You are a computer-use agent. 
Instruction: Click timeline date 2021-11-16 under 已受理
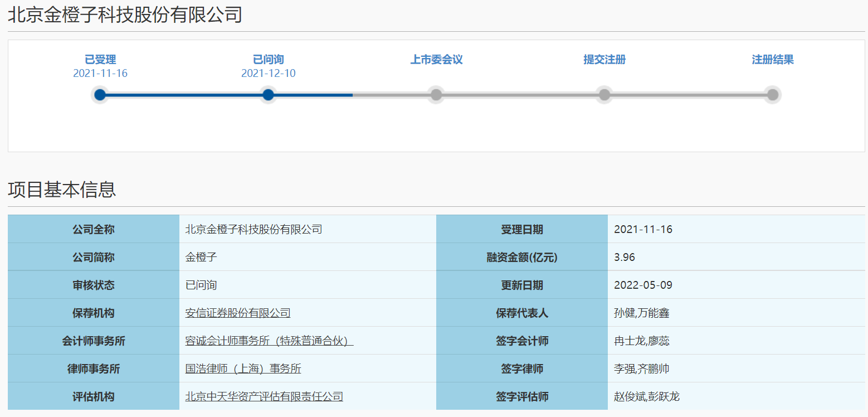[100, 74]
